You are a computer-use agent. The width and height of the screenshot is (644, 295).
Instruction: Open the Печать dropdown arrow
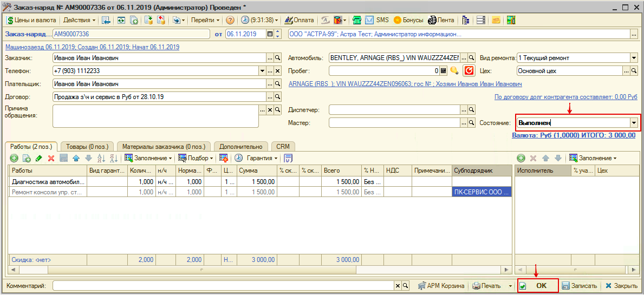coord(510,286)
